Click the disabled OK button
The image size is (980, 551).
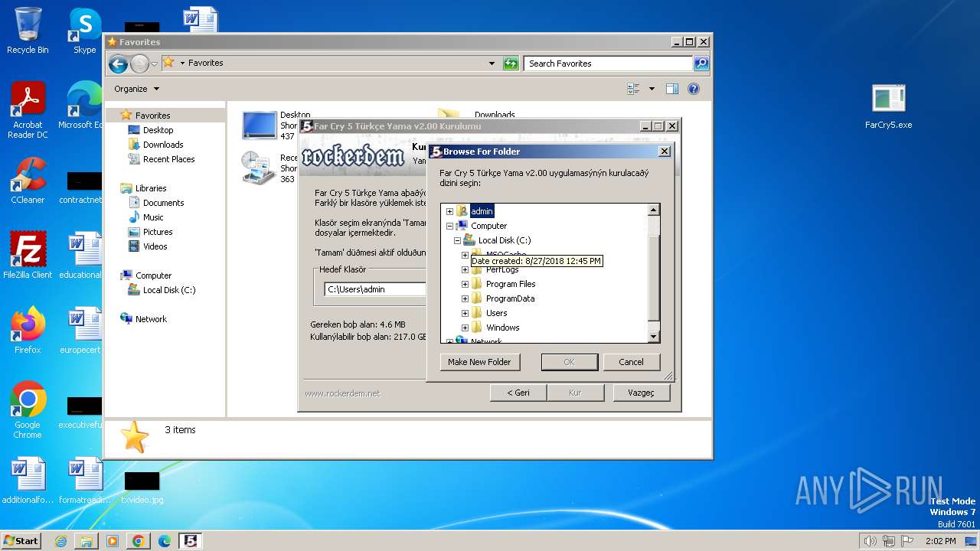click(x=569, y=362)
